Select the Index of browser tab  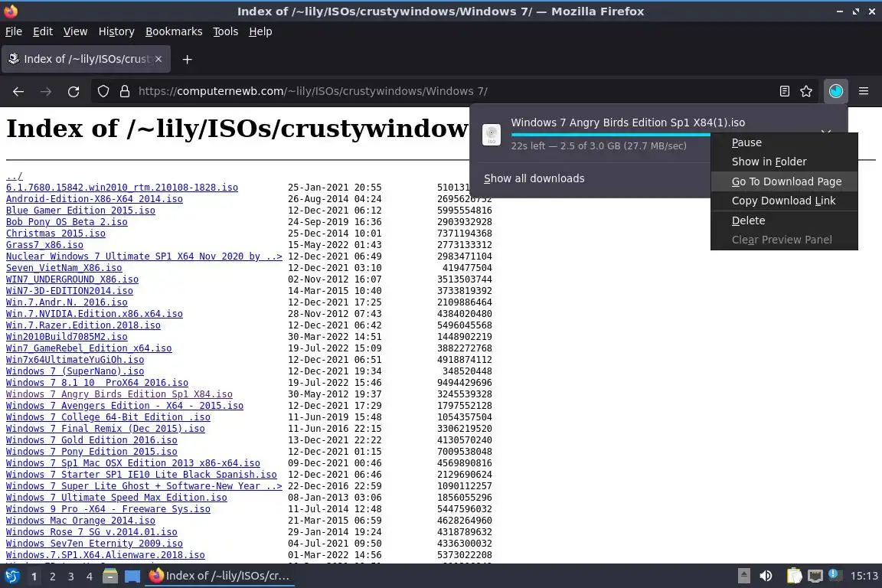86,59
